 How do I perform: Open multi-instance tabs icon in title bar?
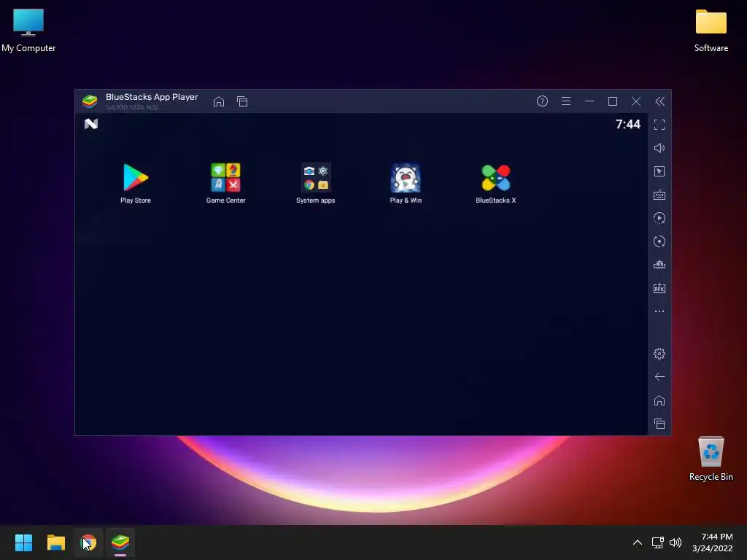point(242,101)
